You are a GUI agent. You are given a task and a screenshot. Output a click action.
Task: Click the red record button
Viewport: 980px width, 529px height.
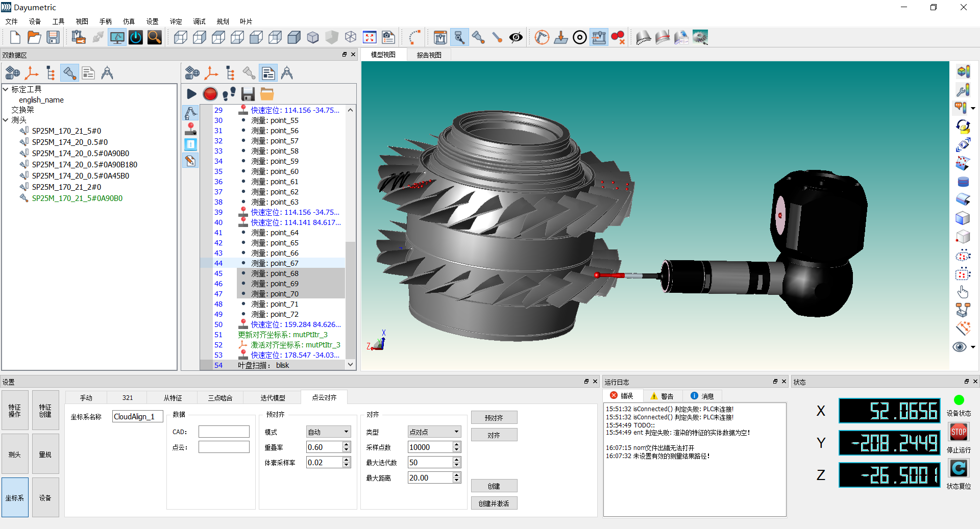[210, 94]
